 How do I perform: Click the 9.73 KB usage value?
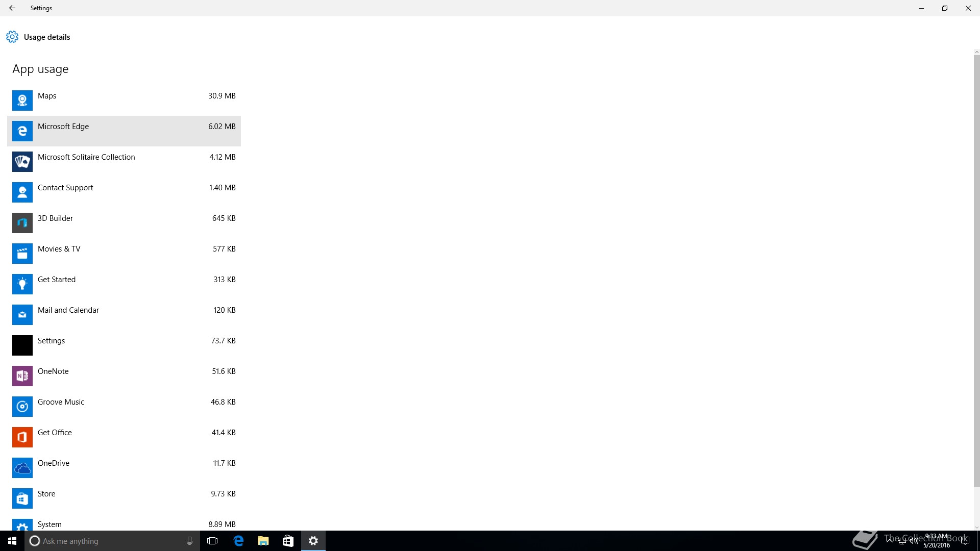pos(224,494)
